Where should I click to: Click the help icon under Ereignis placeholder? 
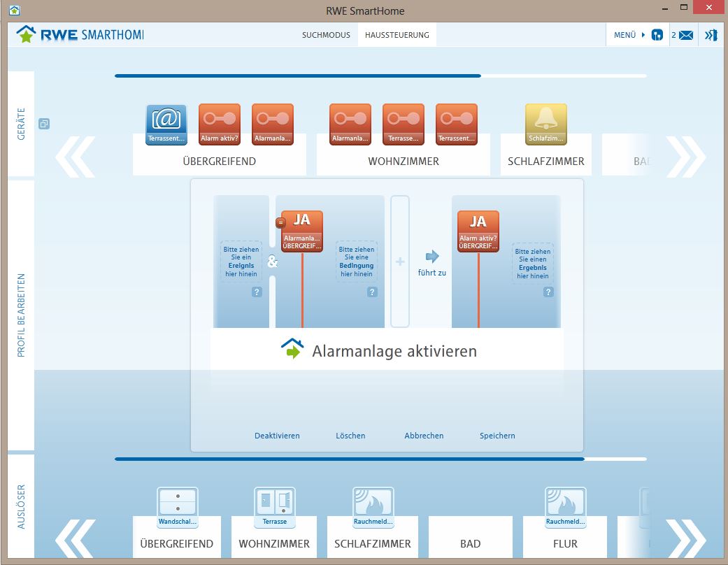click(257, 292)
